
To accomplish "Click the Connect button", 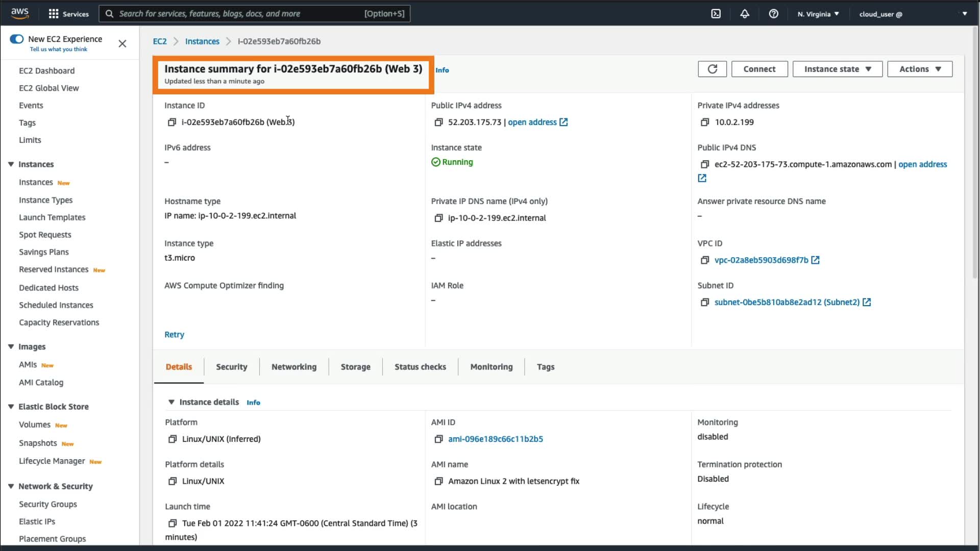I will (759, 69).
